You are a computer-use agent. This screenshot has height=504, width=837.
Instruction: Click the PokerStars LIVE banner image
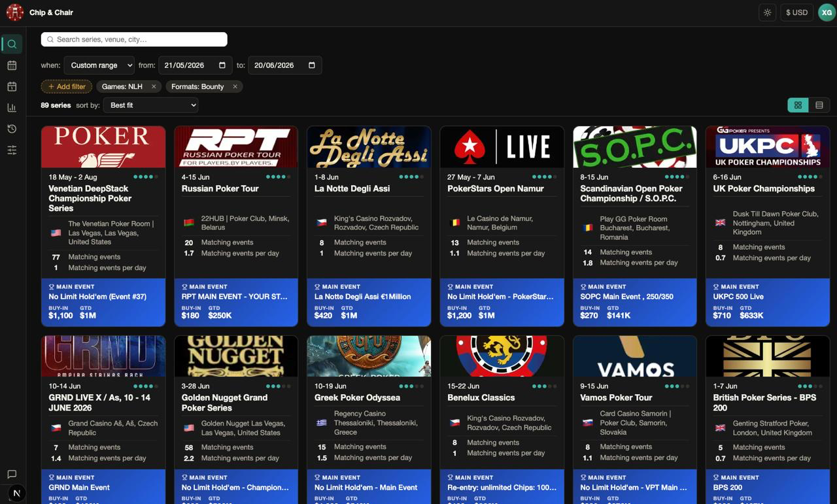pyautogui.click(x=502, y=147)
